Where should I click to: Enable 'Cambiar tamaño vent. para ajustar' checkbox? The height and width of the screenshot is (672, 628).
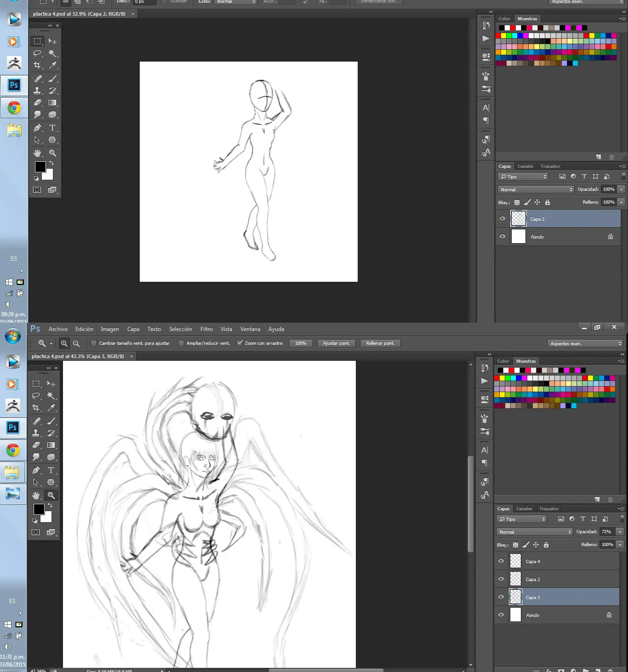[94, 343]
